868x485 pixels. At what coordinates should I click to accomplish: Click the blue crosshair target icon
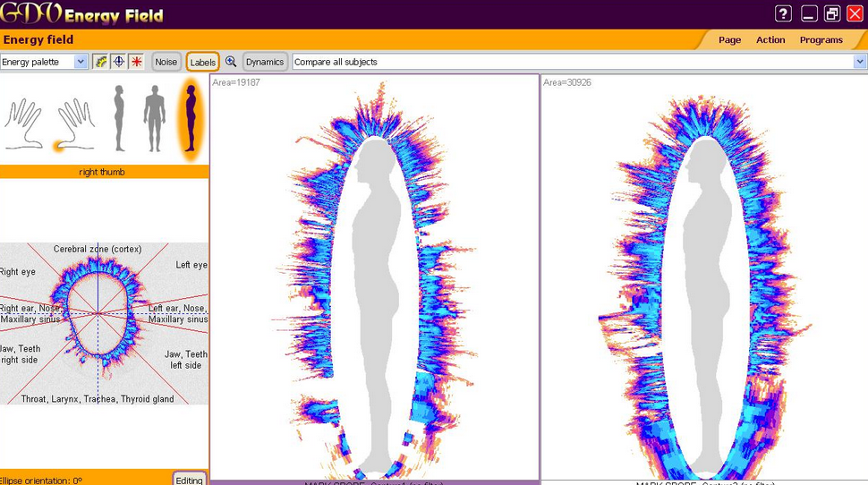tap(118, 62)
